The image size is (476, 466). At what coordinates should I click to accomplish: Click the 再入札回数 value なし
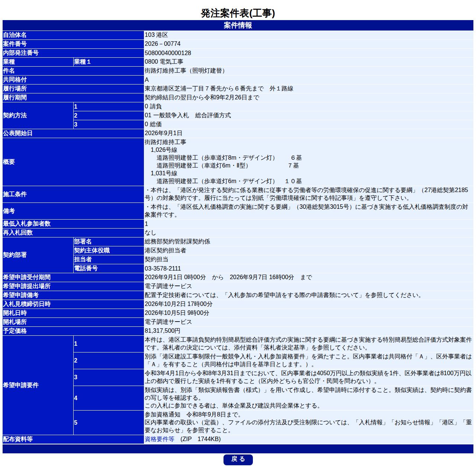coord(151,233)
